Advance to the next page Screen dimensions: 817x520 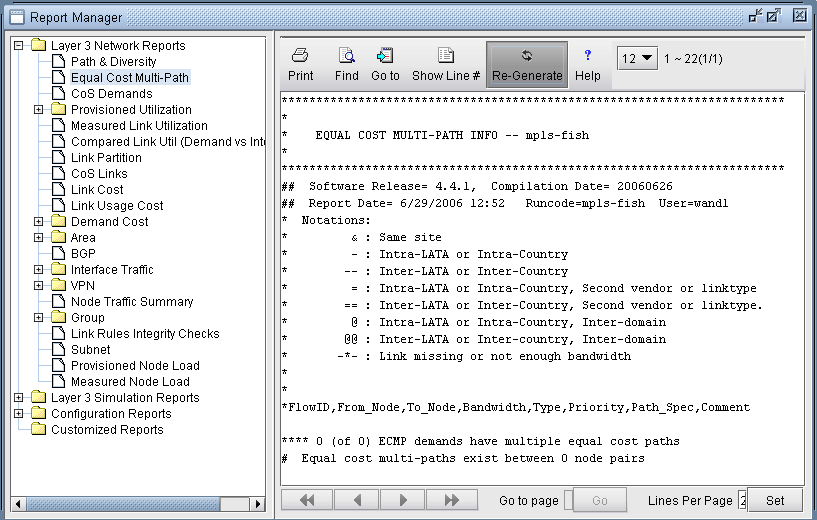pyautogui.click(x=404, y=500)
